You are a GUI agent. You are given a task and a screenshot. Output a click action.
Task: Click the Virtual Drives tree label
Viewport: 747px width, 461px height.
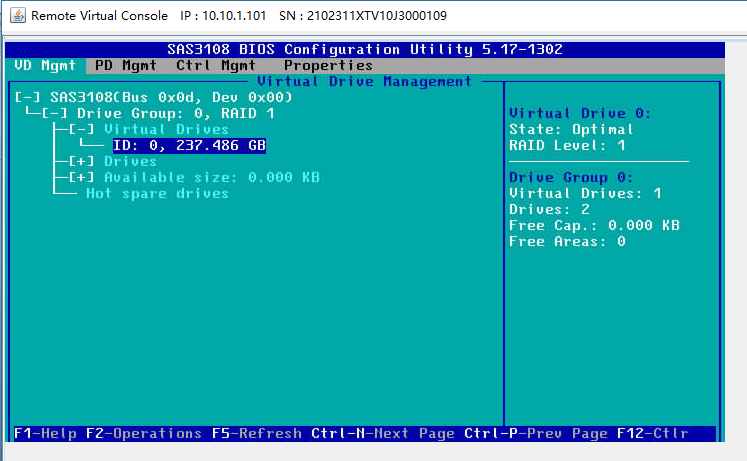pos(166,130)
